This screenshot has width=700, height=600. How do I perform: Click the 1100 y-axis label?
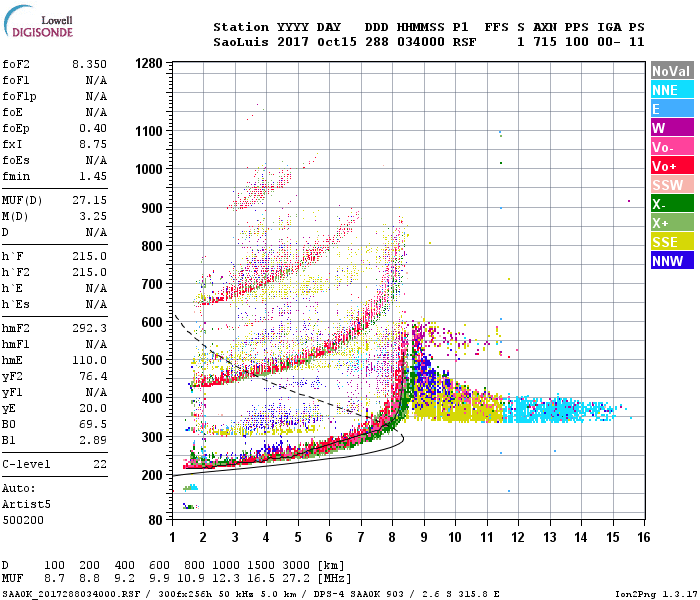(x=149, y=131)
